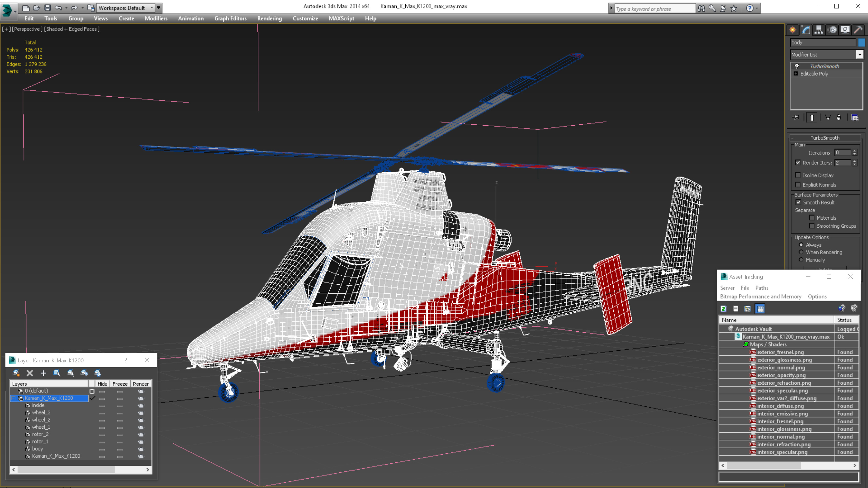Collapse the Kaman_K_Max_K1200 layer tree
868x488 pixels.
(14, 398)
